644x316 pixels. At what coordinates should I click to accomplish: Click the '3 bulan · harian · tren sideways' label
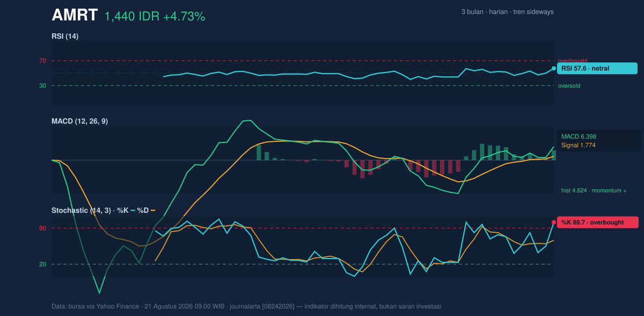click(x=507, y=12)
